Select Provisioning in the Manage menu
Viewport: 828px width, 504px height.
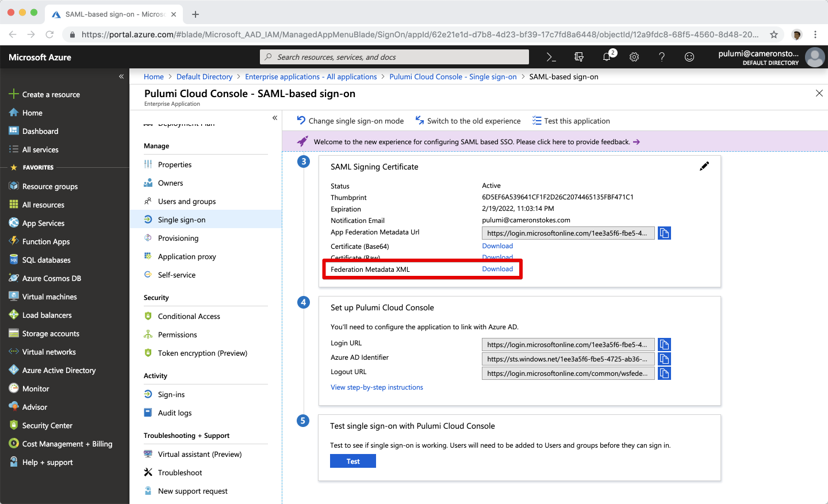(178, 238)
